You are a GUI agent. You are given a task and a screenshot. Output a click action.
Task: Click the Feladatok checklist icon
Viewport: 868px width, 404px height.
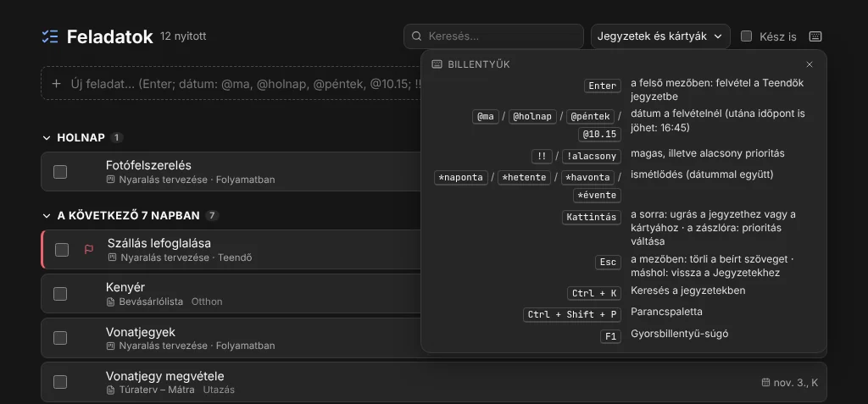(x=50, y=36)
